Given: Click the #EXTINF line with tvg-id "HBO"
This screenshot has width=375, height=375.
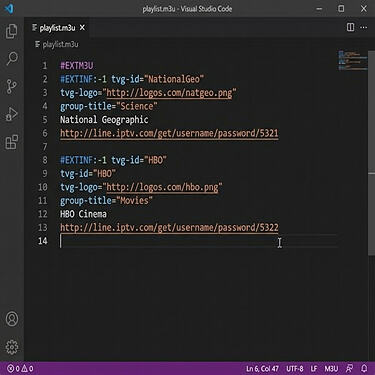Looking at the screenshot, I should (x=113, y=160).
